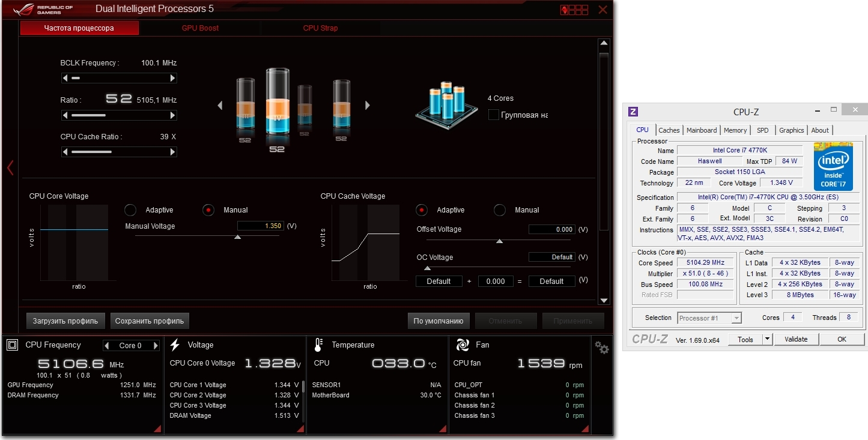Open the SPD tab in CPU-Z
The height and width of the screenshot is (440, 868).
(762, 130)
